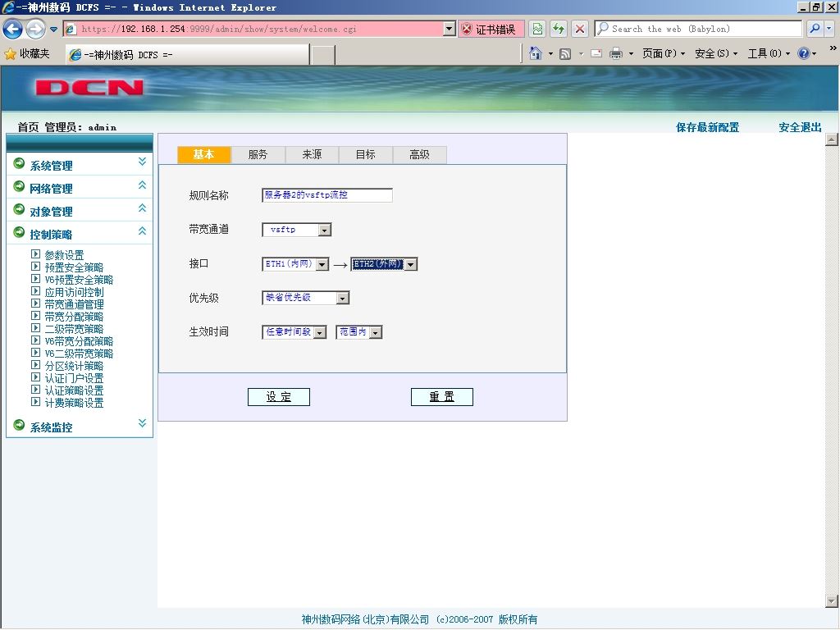Click the page scrollbar down arrow

[832, 601]
